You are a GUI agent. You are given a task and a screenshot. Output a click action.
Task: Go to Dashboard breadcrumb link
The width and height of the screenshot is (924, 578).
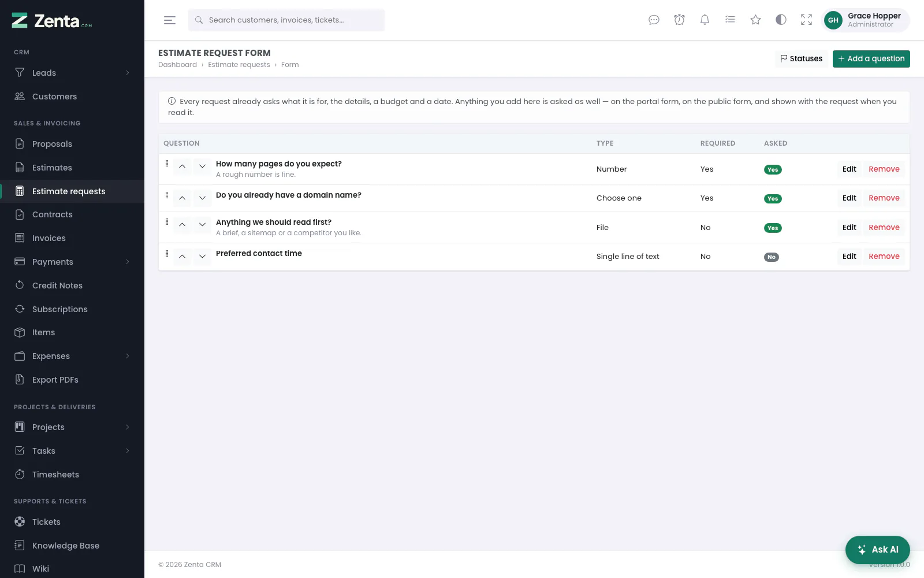click(177, 65)
